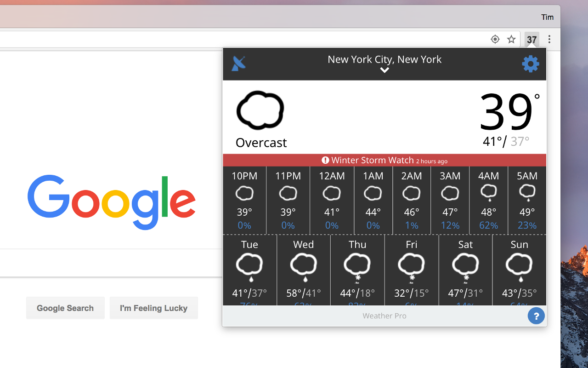
Task: Click the I'm Feeling Lucky button
Action: pos(153,308)
